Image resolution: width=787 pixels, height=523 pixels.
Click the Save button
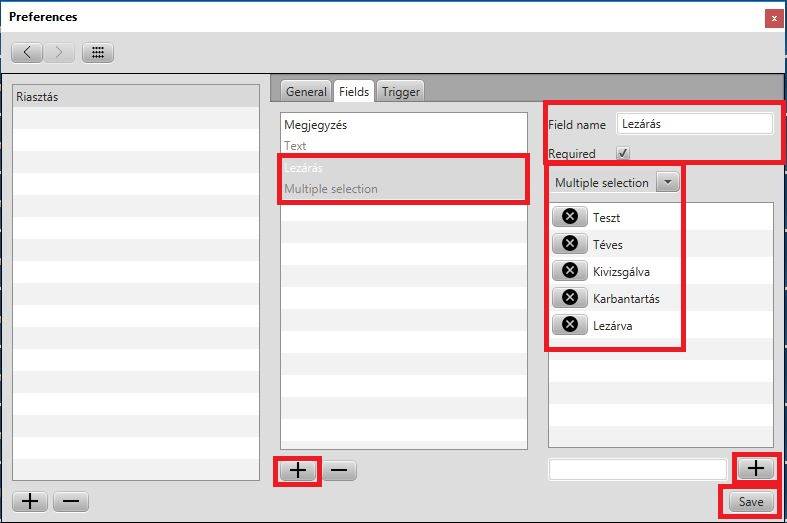pos(750,502)
